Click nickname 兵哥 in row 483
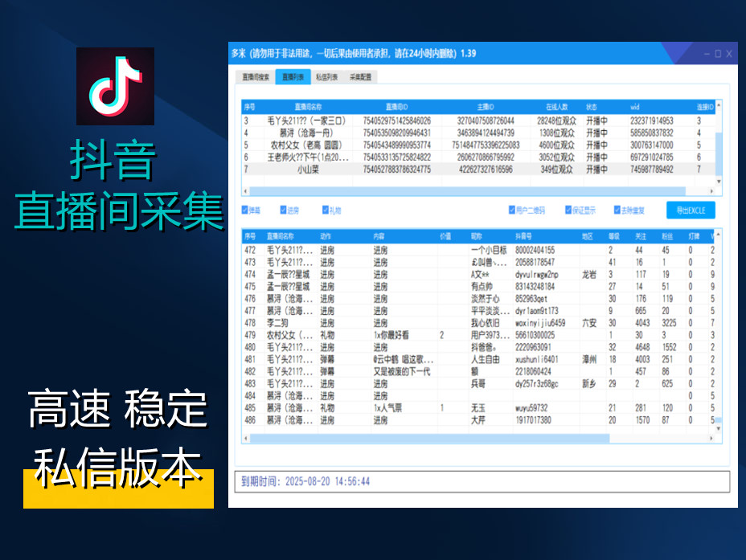Image resolution: width=746 pixels, height=560 pixels. [x=478, y=383]
